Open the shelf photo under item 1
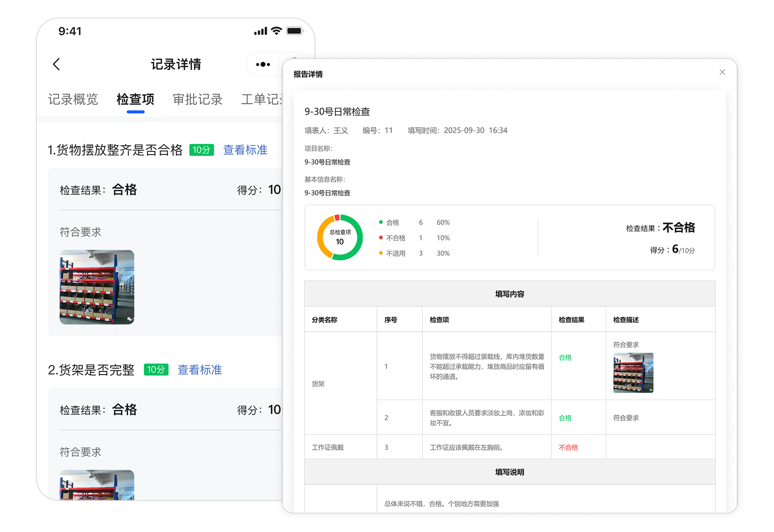The image size is (774, 532). click(97, 287)
